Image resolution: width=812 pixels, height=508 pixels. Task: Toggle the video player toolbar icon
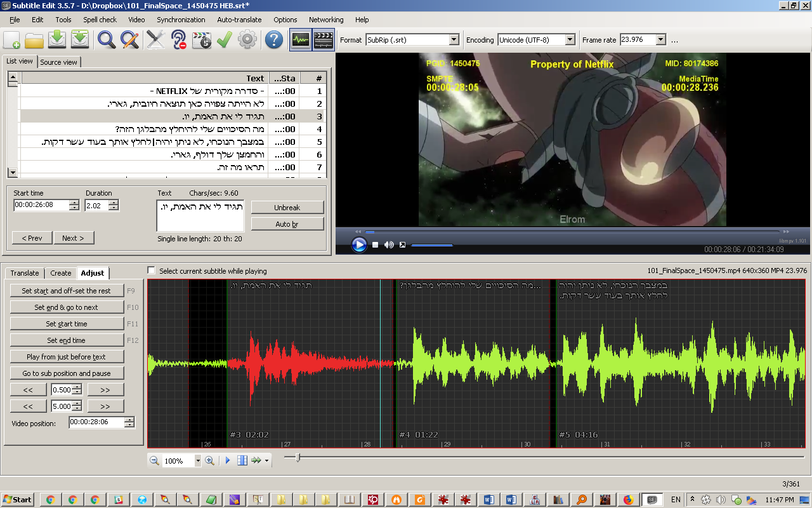tap(324, 39)
